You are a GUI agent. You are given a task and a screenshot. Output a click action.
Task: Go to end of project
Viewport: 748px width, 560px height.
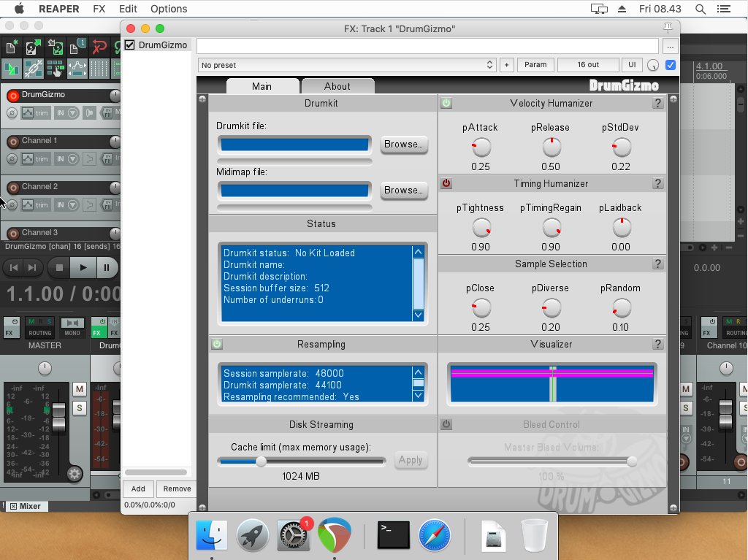coord(32,268)
